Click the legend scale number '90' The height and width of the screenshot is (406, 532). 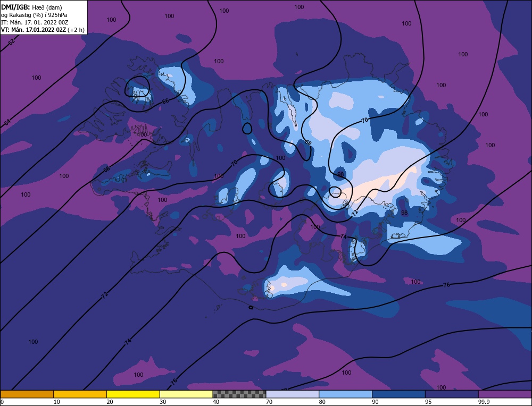coord(375,402)
